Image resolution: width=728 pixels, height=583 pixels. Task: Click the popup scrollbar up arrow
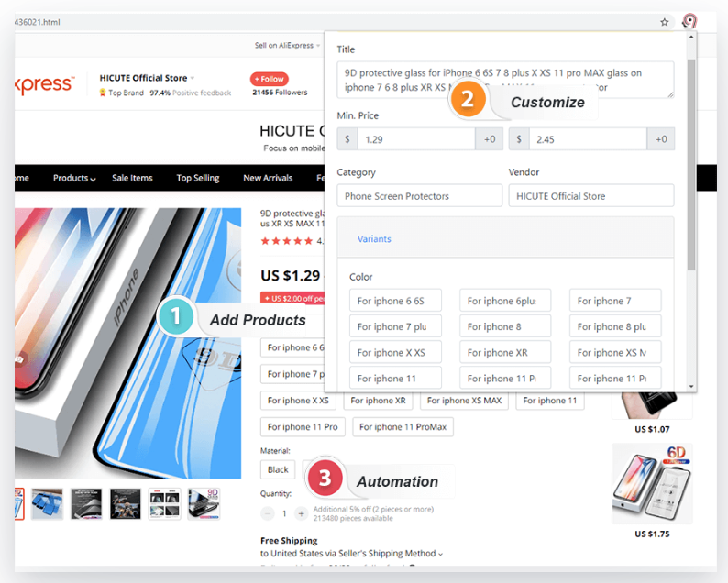pos(691,37)
